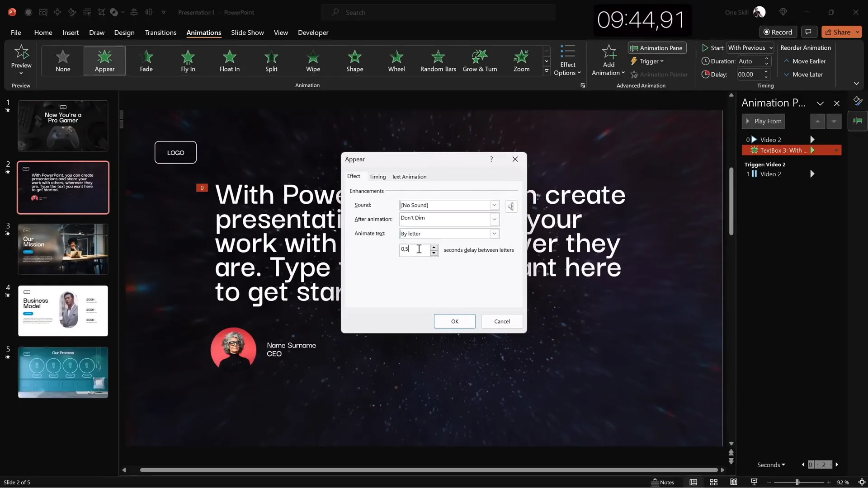The image size is (868, 488).
Task: Toggle the Animation Pane button in ribbon
Action: (656, 48)
